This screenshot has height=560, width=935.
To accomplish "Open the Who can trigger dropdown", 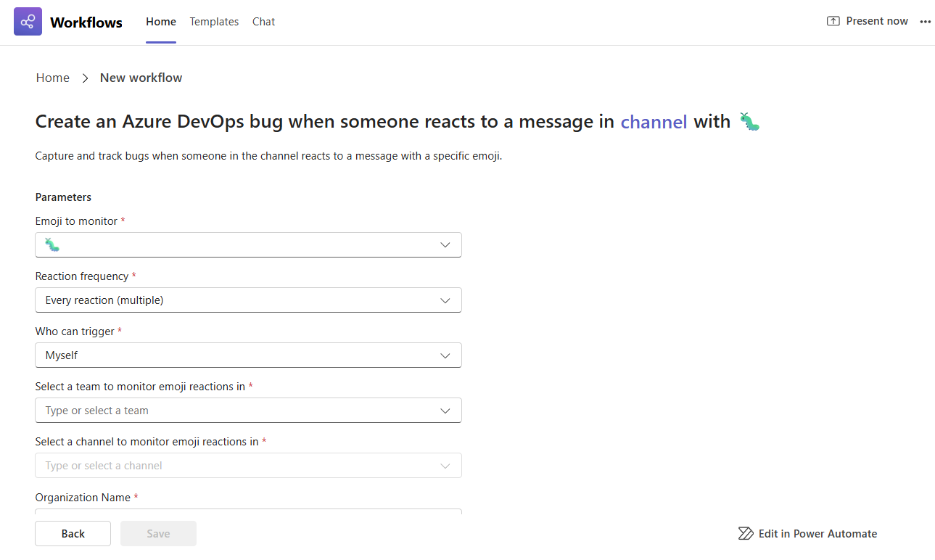I will coord(248,355).
